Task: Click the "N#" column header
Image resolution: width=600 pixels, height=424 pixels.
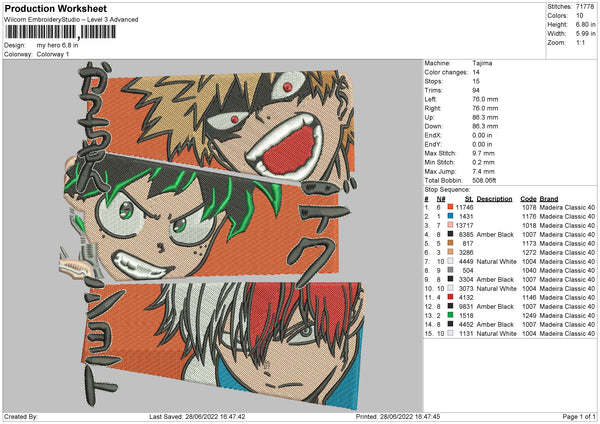Action: [x=441, y=199]
